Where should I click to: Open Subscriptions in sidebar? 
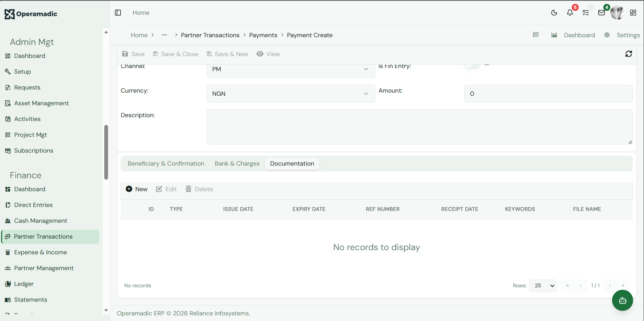click(34, 151)
